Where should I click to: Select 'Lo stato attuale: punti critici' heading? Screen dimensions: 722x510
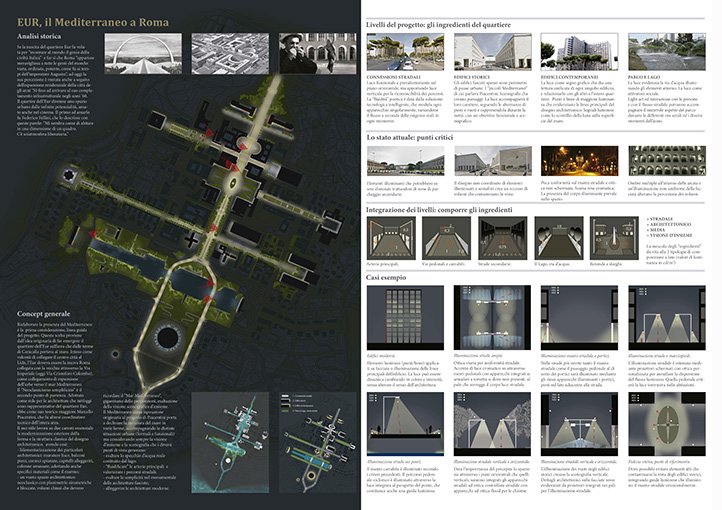410,137
